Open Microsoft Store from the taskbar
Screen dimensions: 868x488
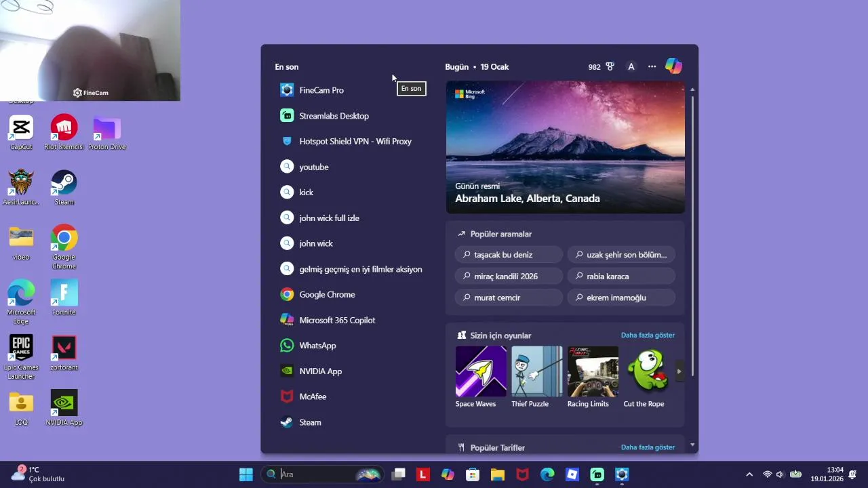[x=473, y=474]
